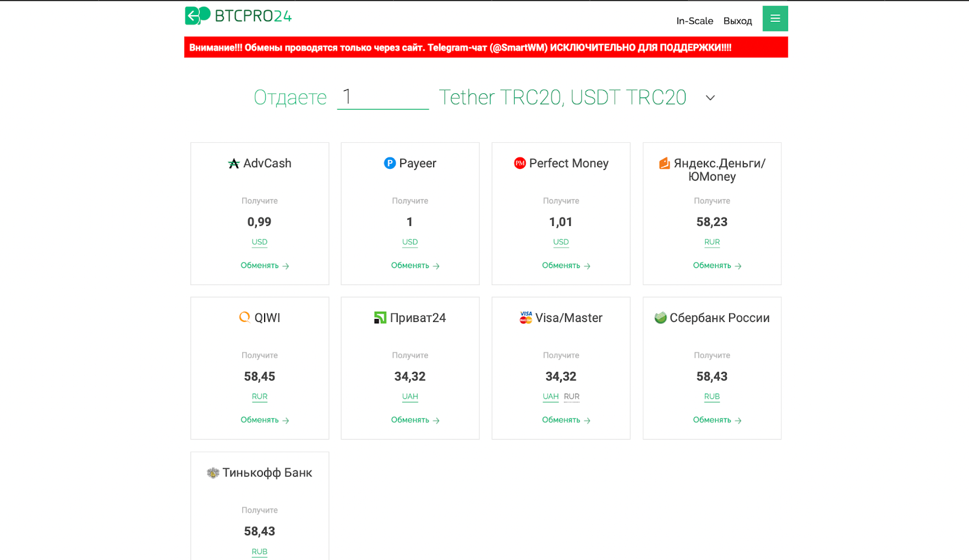Click the AdvCash card title
Viewport: 969px width, 560px height.
click(267, 163)
